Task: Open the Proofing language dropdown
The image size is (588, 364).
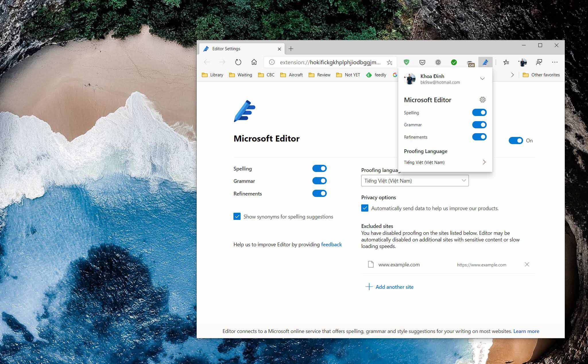Action: coord(415,181)
